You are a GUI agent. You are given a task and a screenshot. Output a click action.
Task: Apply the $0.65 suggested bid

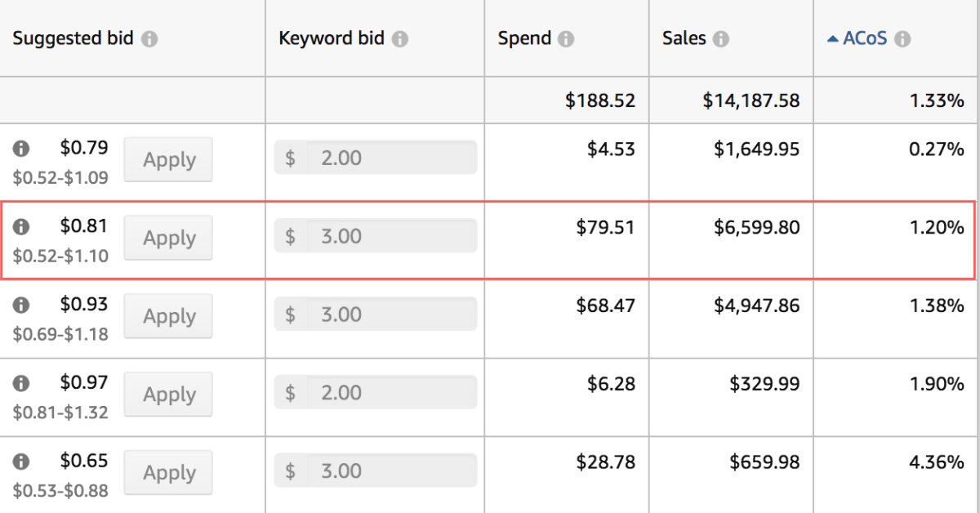[x=168, y=472]
